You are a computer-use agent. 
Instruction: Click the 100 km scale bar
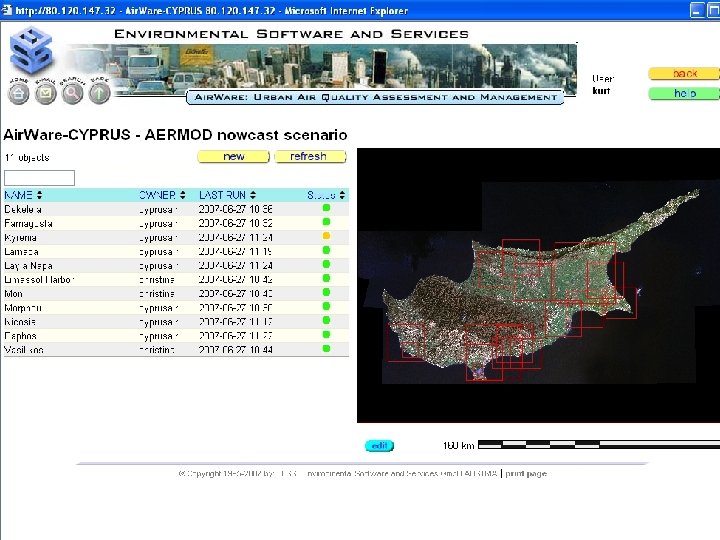coord(599,444)
